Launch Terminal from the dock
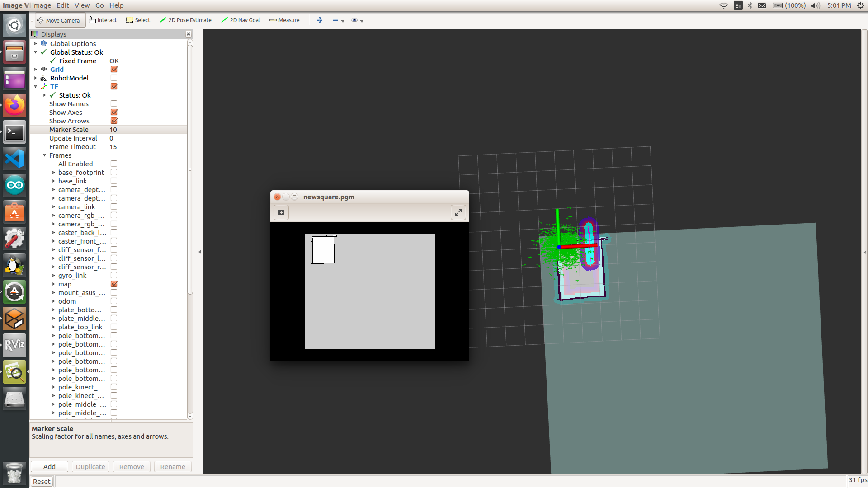Viewport: 868px width, 488px height. pyautogui.click(x=14, y=132)
